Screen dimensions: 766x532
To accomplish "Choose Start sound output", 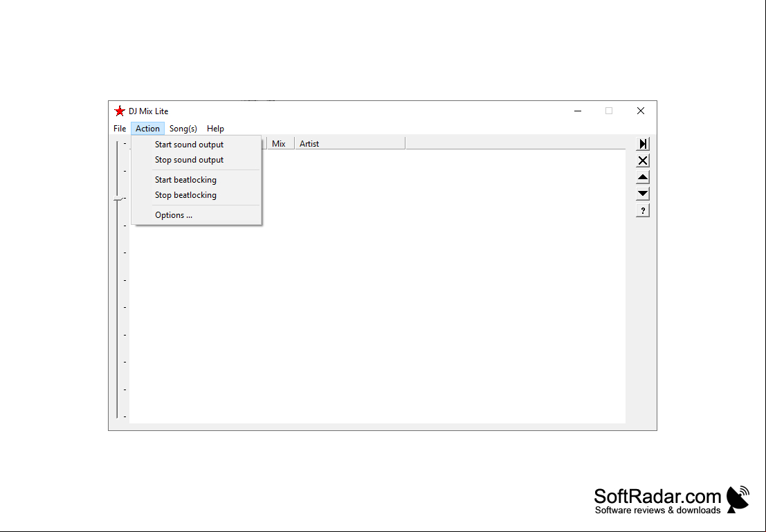I will (197, 145).
